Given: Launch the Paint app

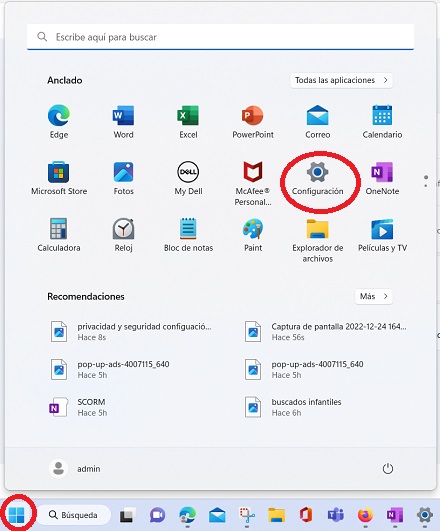Looking at the screenshot, I should (x=253, y=235).
